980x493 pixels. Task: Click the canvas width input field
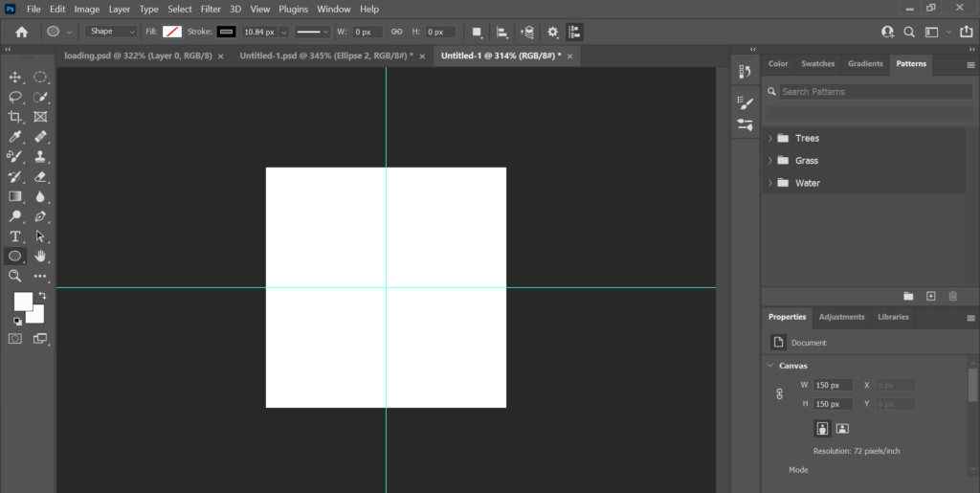pyautogui.click(x=833, y=385)
